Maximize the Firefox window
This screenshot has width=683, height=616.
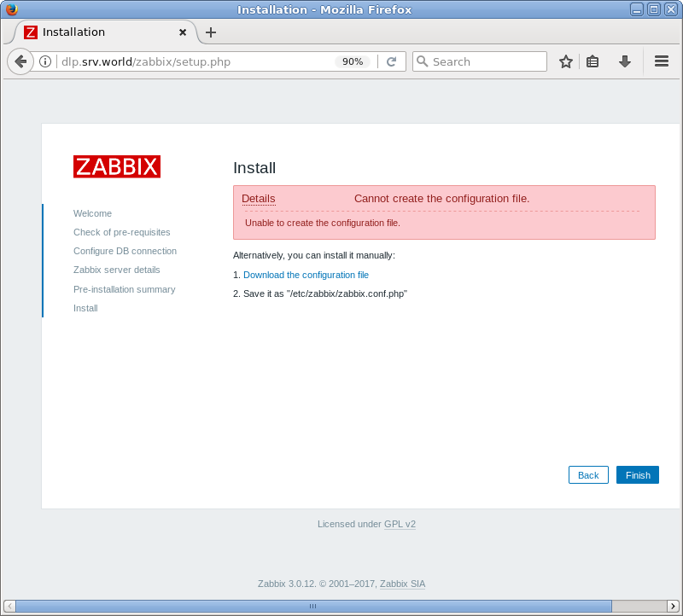tap(654, 9)
